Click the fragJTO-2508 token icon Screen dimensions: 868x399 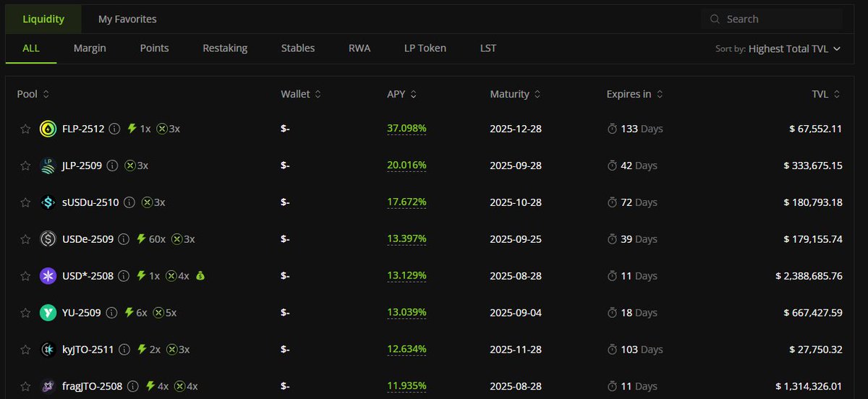48,386
